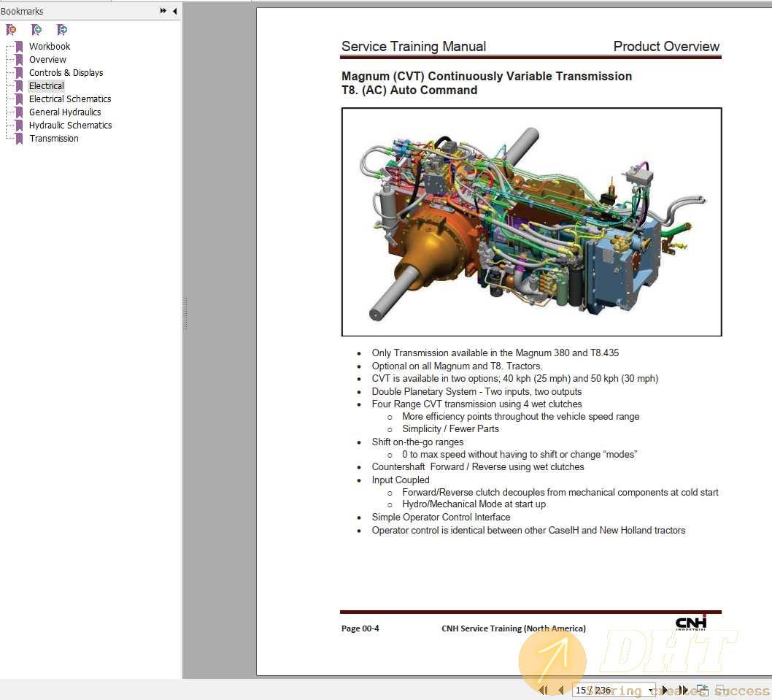The height and width of the screenshot is (700, 772).
Task: Delete the selected Electrical bookmark
Action: (x=11, y=30)
